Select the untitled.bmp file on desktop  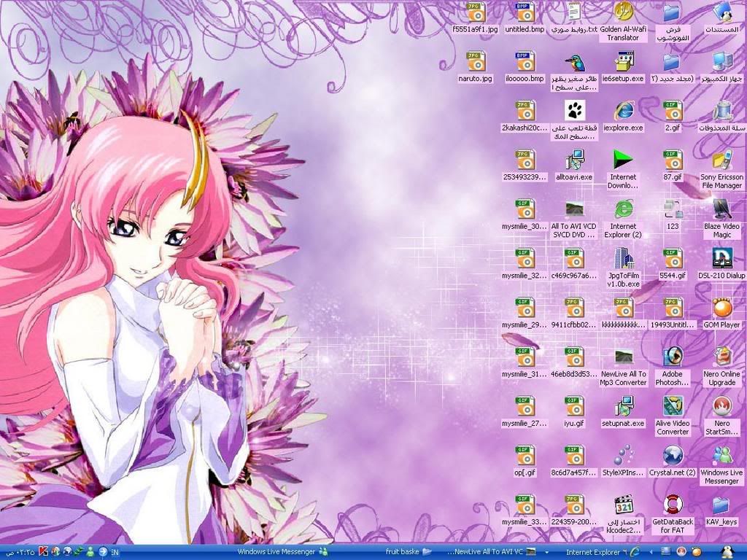pos(525,12)
